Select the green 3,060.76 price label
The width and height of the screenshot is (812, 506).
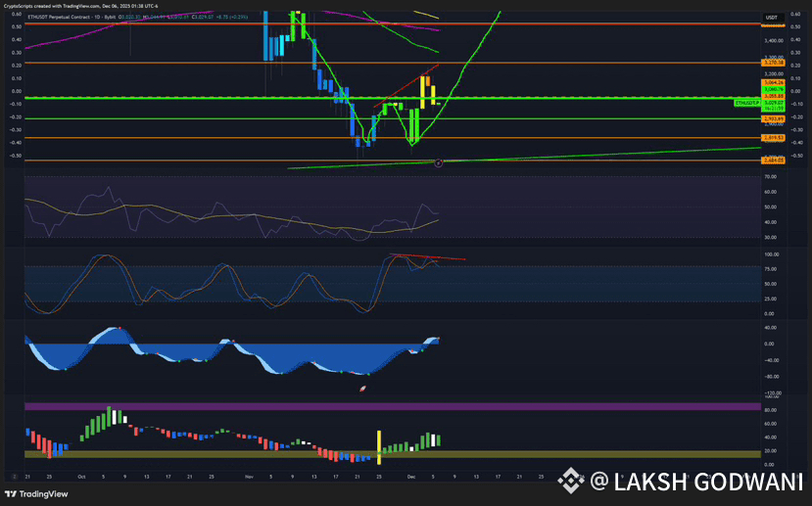[773, 89]
